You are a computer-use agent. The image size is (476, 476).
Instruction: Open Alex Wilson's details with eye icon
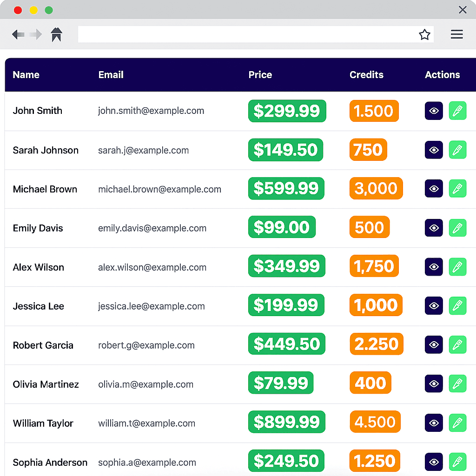(x=434, y=267)
